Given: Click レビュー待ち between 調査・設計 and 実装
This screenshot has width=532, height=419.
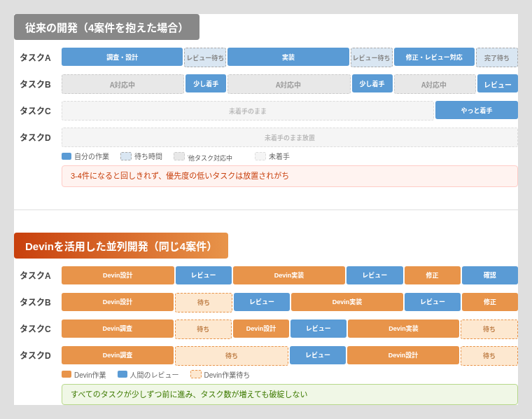Looking at the screenshot, I should [x=205, y=57].
